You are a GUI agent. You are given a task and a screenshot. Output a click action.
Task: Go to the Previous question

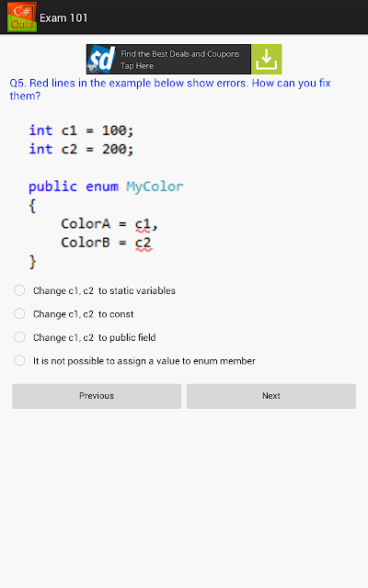97,396
